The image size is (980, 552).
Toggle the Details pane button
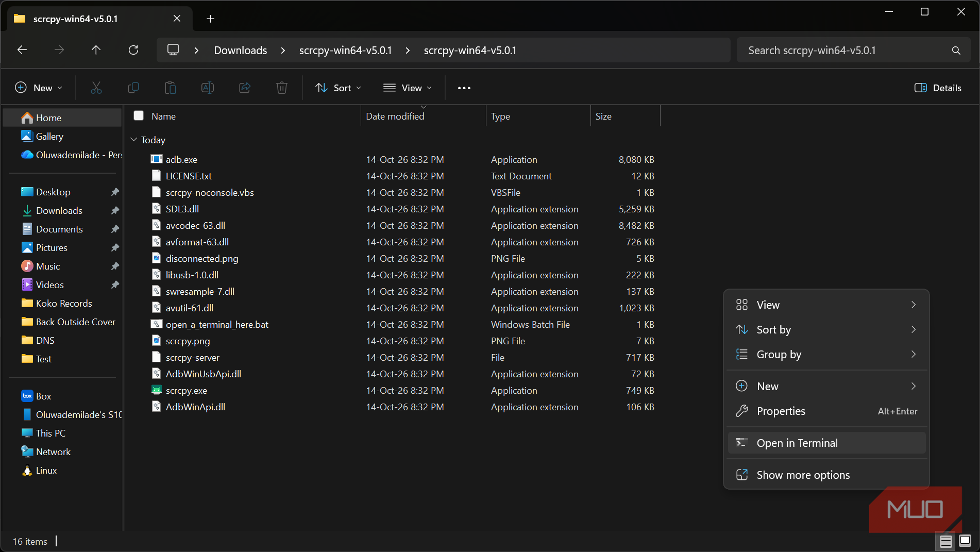pyautogui.click(x=938, y=88)
